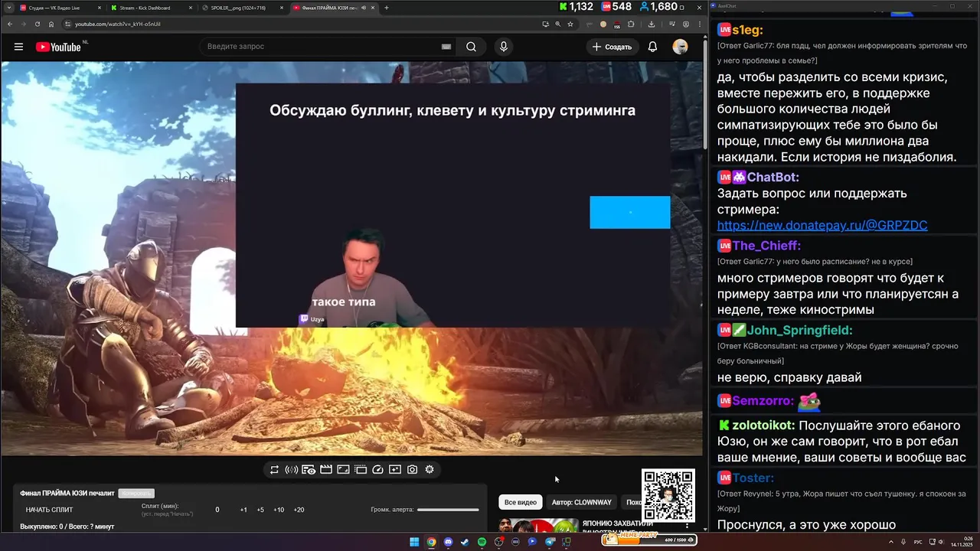Click the РУС keyboard language indicator
The image size is (980, 551).
coord(918,542)
